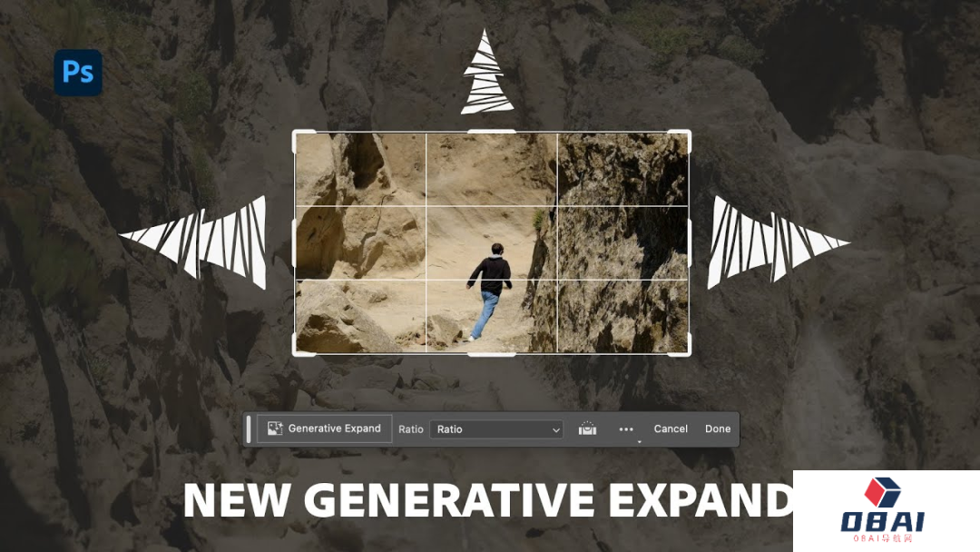Click the Ratio label text

pos(411,429)
